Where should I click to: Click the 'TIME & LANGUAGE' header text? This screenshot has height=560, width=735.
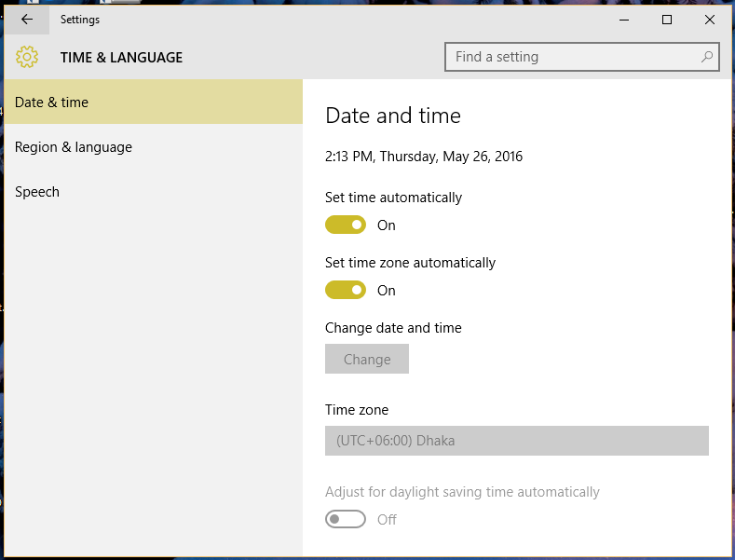tap(121, 57)
